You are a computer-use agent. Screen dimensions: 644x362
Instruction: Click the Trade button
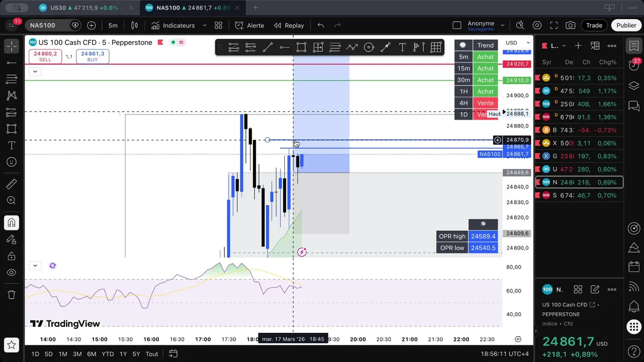pos(594,25)
